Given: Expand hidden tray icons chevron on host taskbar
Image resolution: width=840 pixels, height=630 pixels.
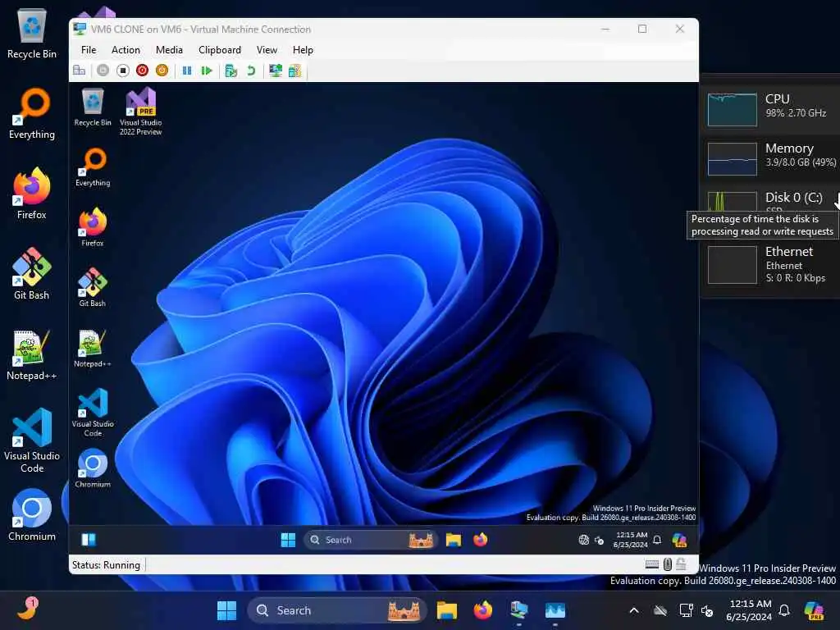Looking at the screenshot, I should coord(634,610).
